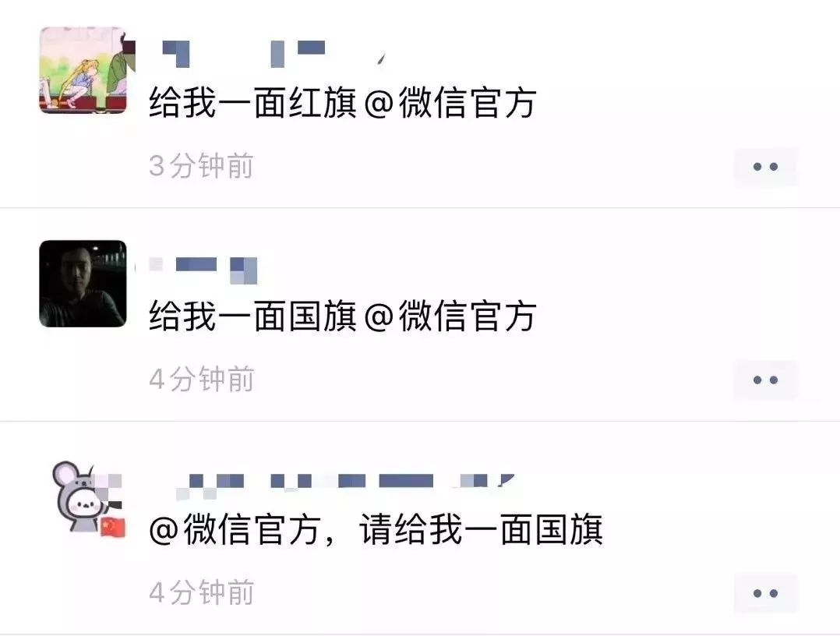Viewport: 840px width, 636px height.
Task: Tap the blurred username of the second post
Action: [x=203, y=270]
